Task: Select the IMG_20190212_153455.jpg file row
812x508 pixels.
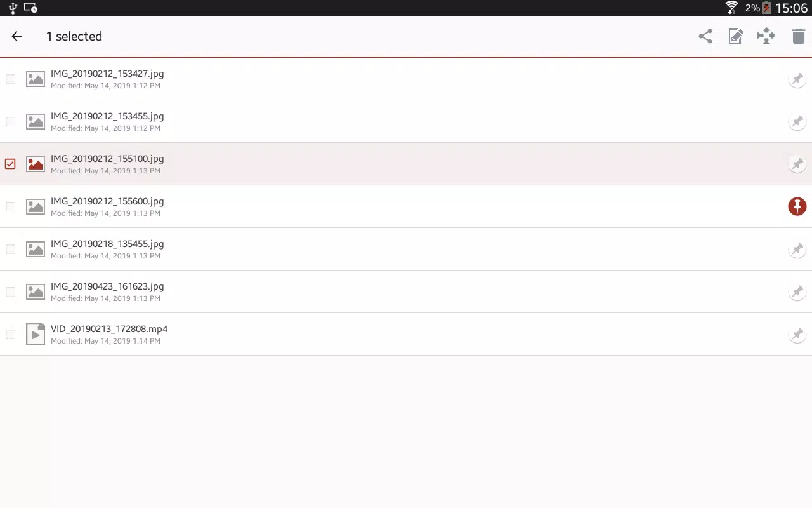Action: pos(406,121)
